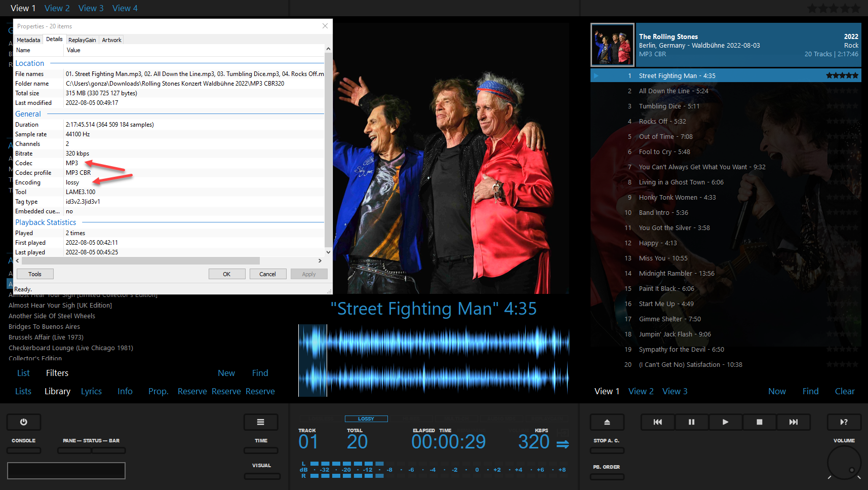Click the top-right star rating

tap(834, 8)
